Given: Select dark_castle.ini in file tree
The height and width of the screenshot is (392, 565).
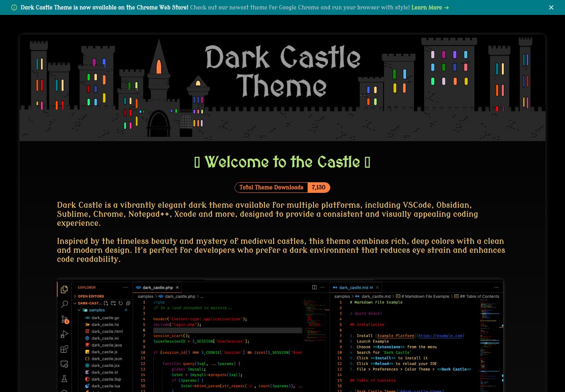Looking at the screenshot, I should [105, 338].
